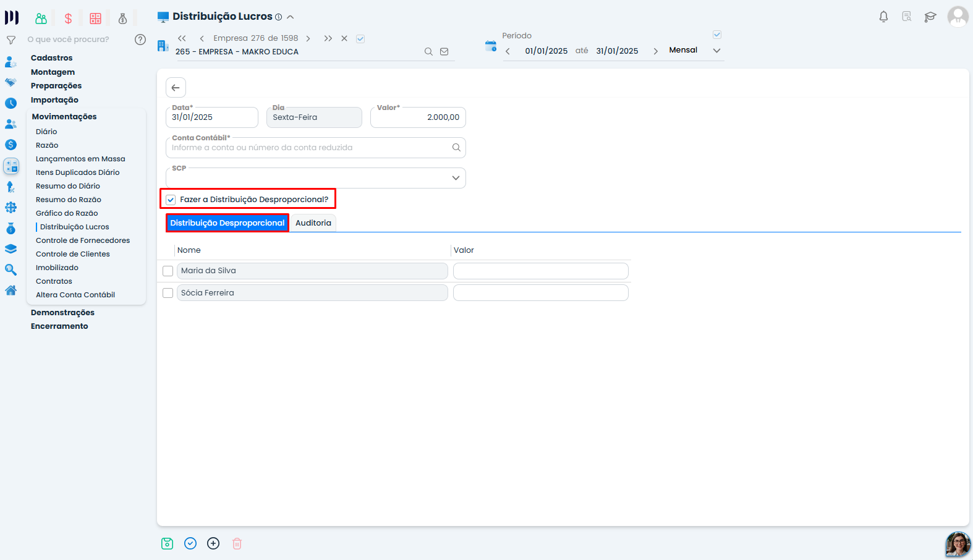The image size is (973, 560).
Task: Uncheck Fazer a Distribuição Desproporcional
Action: point(171,200)
